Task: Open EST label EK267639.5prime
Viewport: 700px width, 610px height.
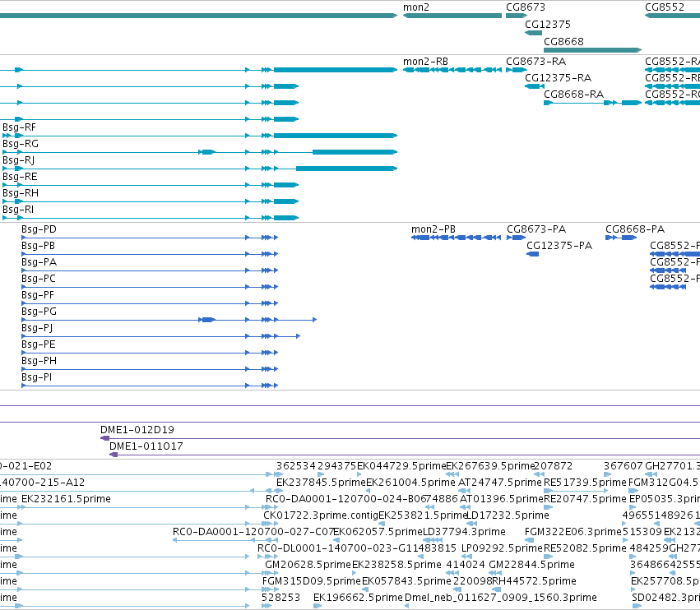Action: (490, 466)
